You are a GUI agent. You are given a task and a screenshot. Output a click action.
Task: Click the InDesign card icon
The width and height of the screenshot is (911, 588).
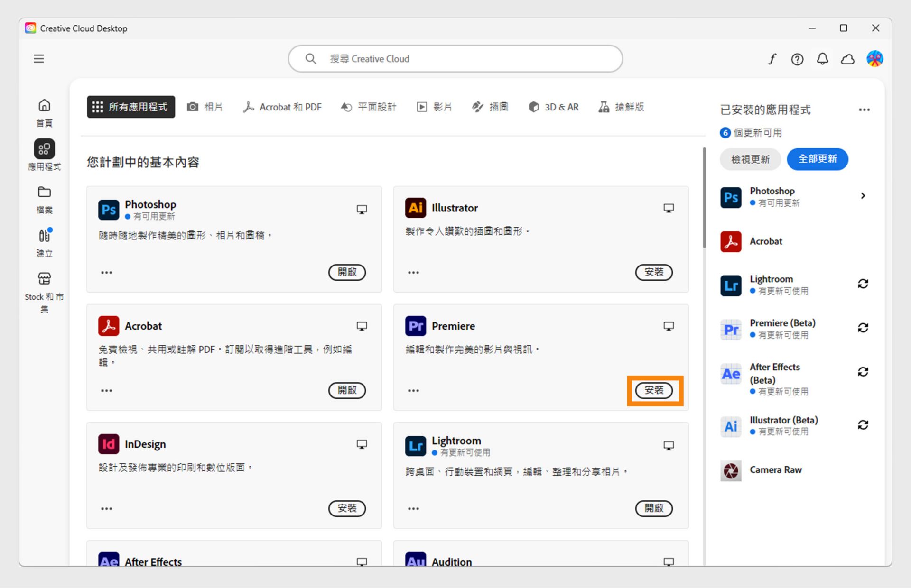[109, 444]
